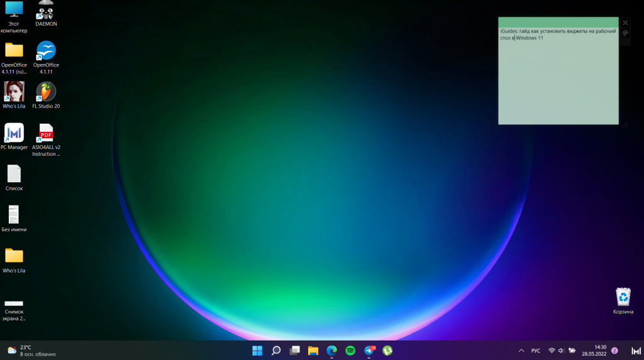Select the Корзина recycle bin icon
This screenshot has height=360, width=644.
623,300
